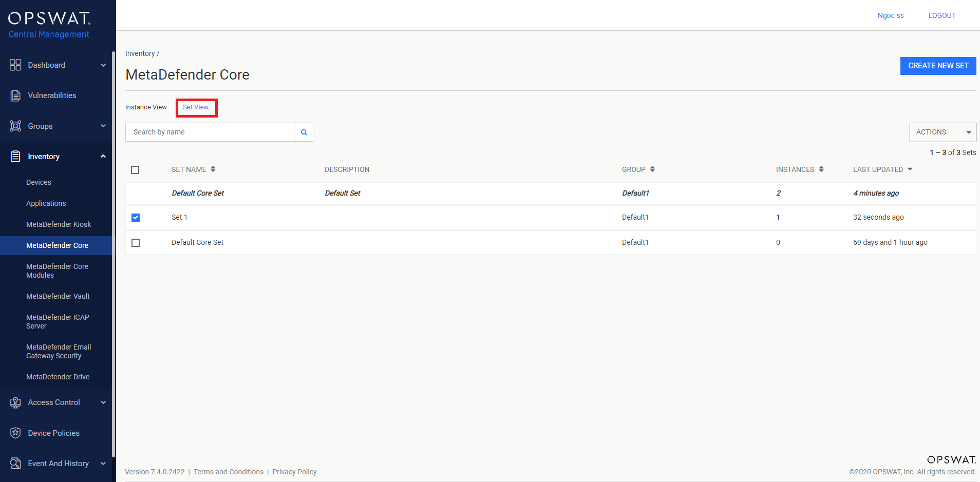The image size is (980, 482).
Task: Open Terms and Conditions link
Action: click(229, 472)
